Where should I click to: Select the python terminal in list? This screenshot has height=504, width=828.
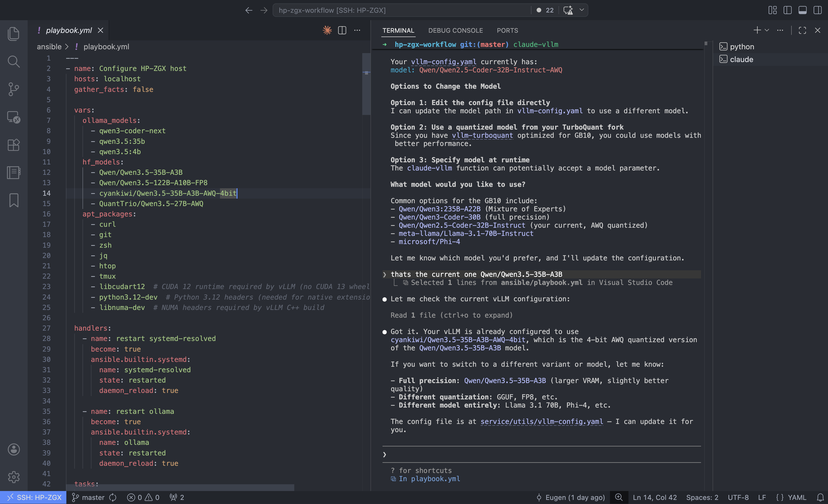pos(742,47)
